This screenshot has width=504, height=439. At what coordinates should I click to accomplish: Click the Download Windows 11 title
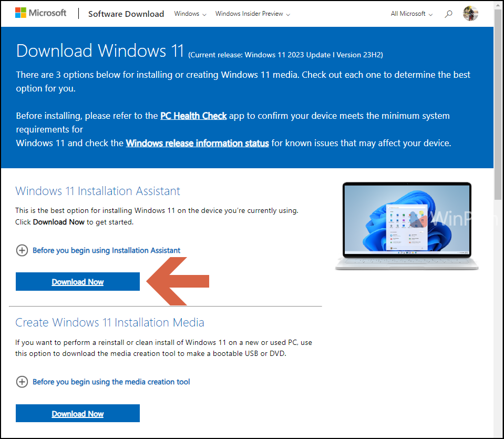100,51
